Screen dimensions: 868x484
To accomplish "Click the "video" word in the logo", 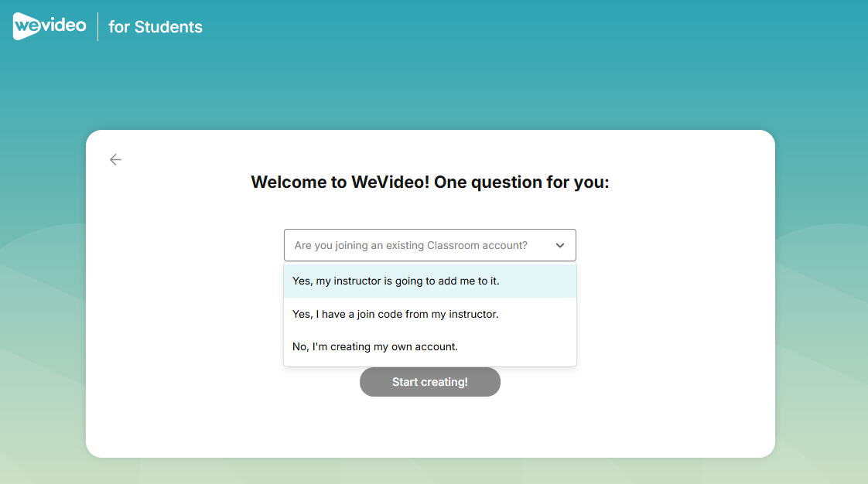I will (x=63, y=25).
